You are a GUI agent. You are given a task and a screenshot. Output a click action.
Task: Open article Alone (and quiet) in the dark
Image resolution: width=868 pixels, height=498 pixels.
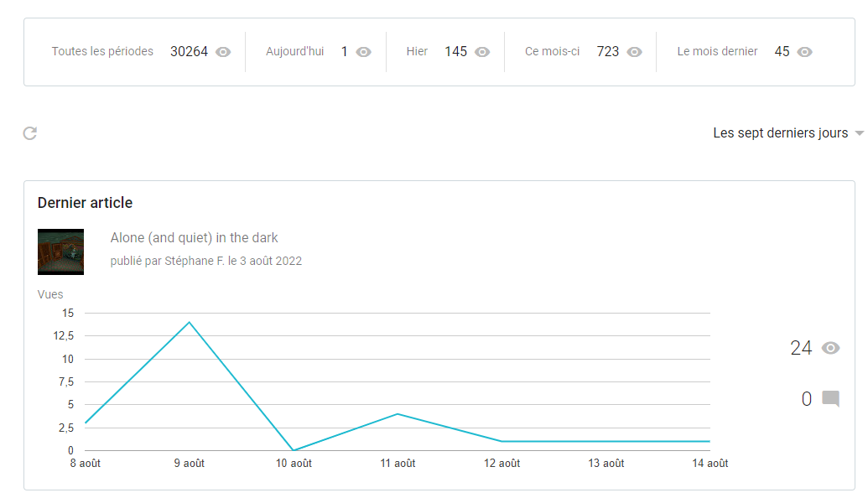(194, 238)
